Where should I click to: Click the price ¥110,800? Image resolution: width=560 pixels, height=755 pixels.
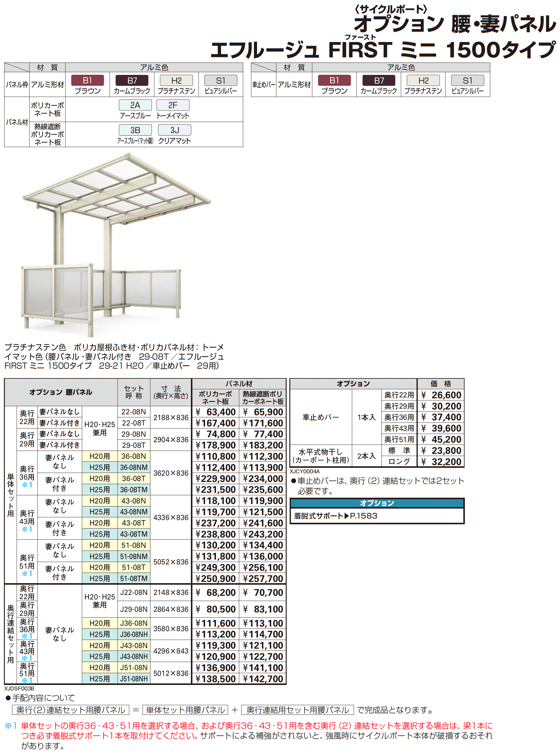(216, 456)
